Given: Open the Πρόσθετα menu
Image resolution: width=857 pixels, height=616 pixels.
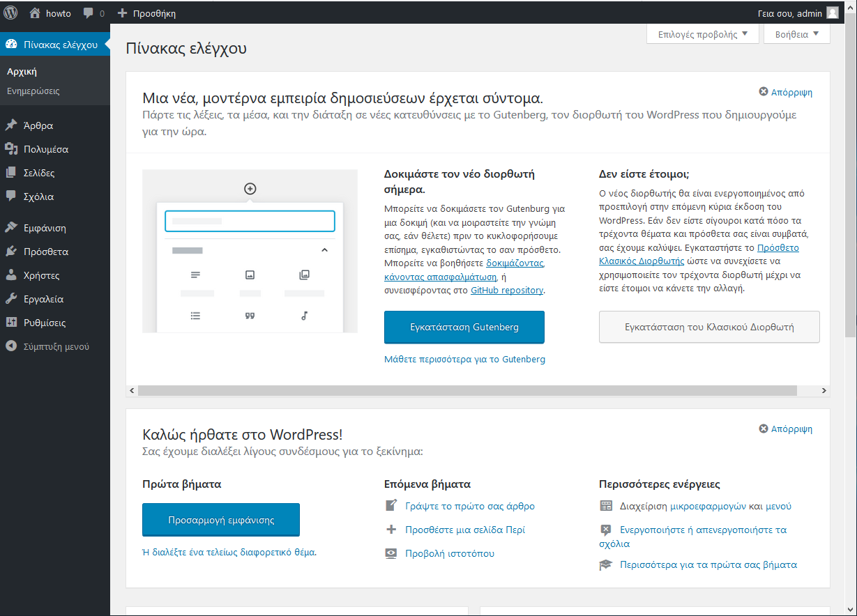Looking at the screenshot, I should pyautogui.click(x=55, y=252).
